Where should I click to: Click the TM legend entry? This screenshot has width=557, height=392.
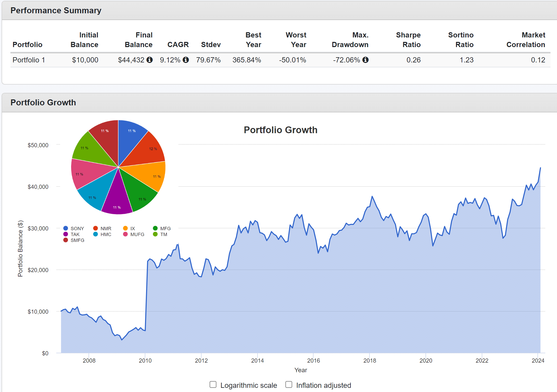(x=164, y=234)
